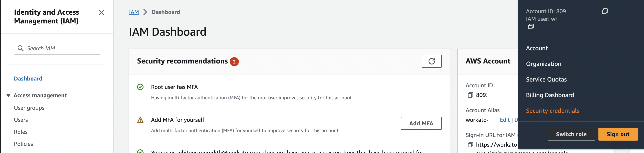Copy the Account ID from the account menu
Viewport: 644px width, 153px height.
coord(605,11)
